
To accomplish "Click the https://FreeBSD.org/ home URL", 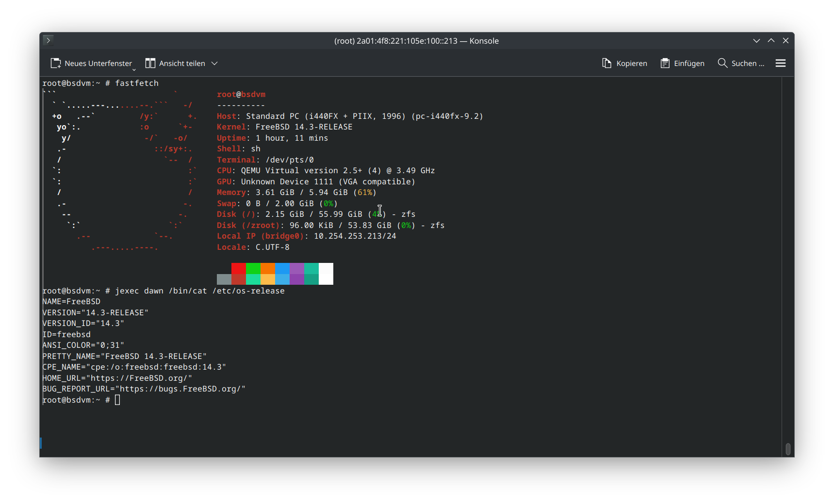I will pos(139,378).
